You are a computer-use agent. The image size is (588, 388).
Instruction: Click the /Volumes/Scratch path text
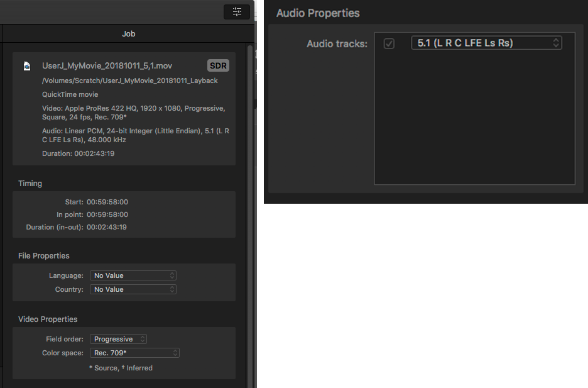[x=130, y=80]
